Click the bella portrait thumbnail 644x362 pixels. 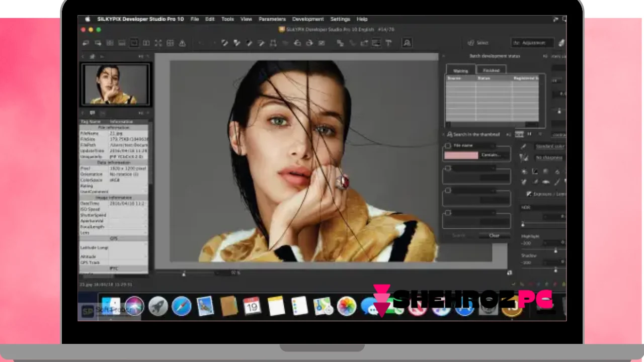click(116, 84)
